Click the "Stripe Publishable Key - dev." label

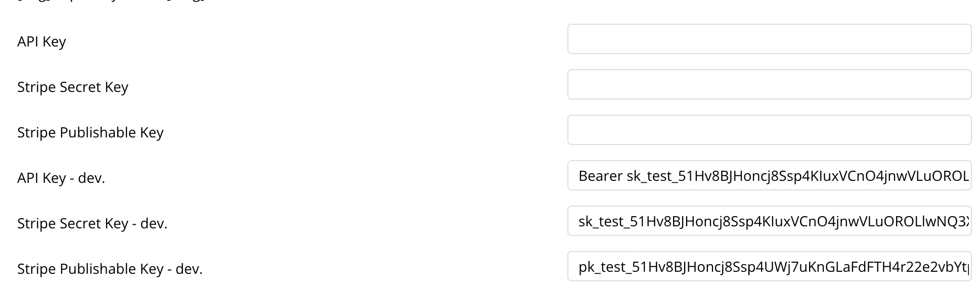coord(110,269)
